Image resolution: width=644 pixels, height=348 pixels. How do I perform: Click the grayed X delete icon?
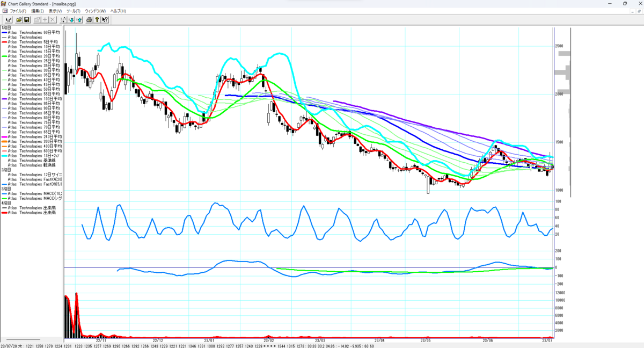point(53,20)
